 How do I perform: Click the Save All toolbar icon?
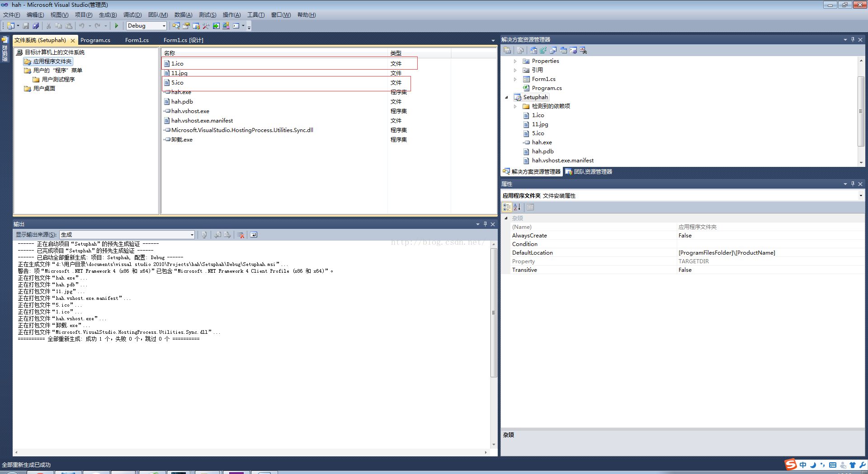point(36,26)
